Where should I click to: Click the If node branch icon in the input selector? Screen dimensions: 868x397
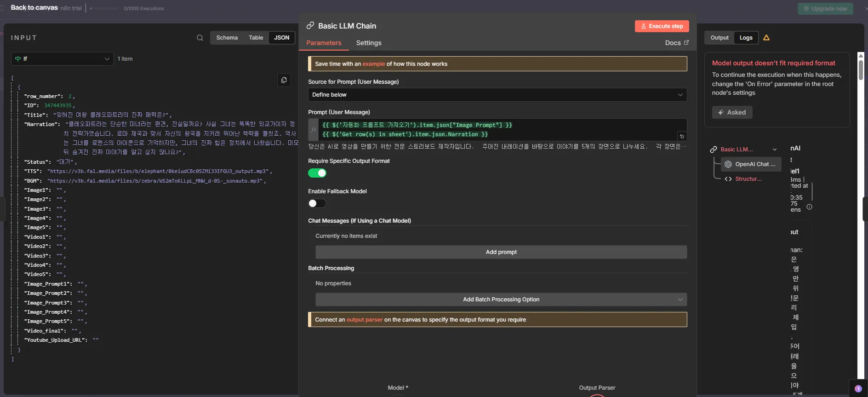pos(18,59)
